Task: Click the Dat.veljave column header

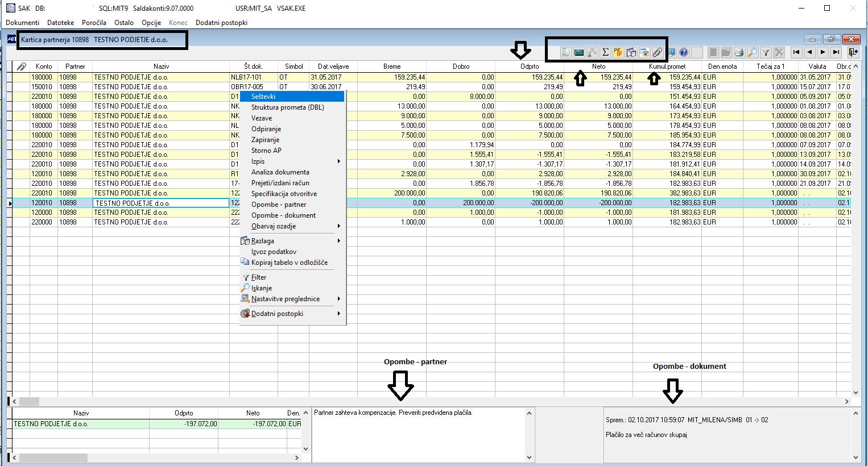Action: tap(333, 66)
